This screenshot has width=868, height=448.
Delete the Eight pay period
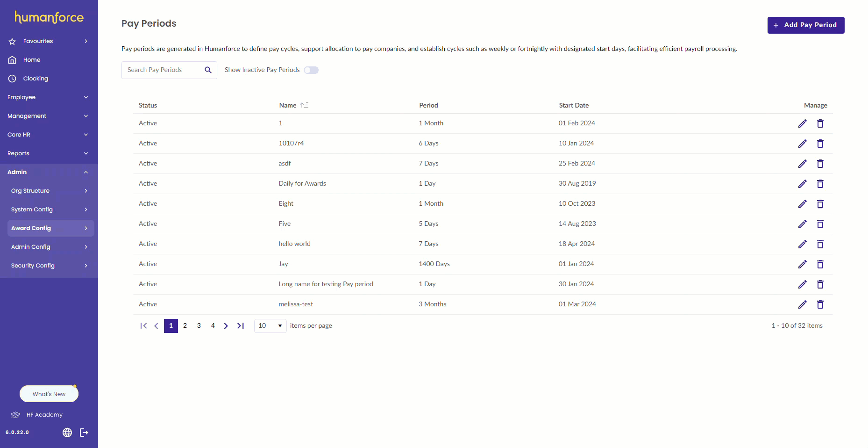click(x=820, y=204)
